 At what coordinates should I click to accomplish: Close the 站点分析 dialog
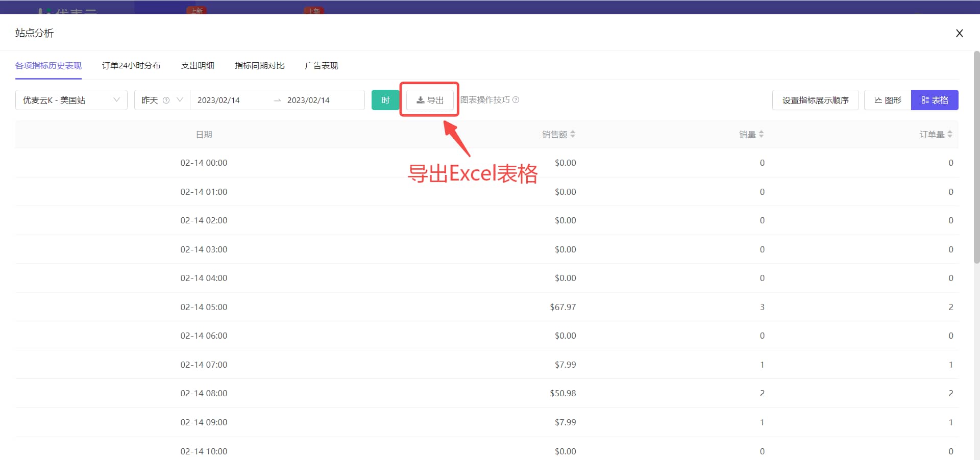(959, 33)
